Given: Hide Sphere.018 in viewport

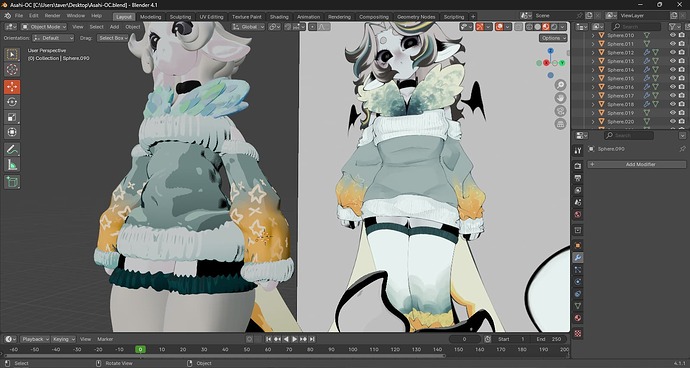Looking at the screenshot, I should tap(672, 104).
